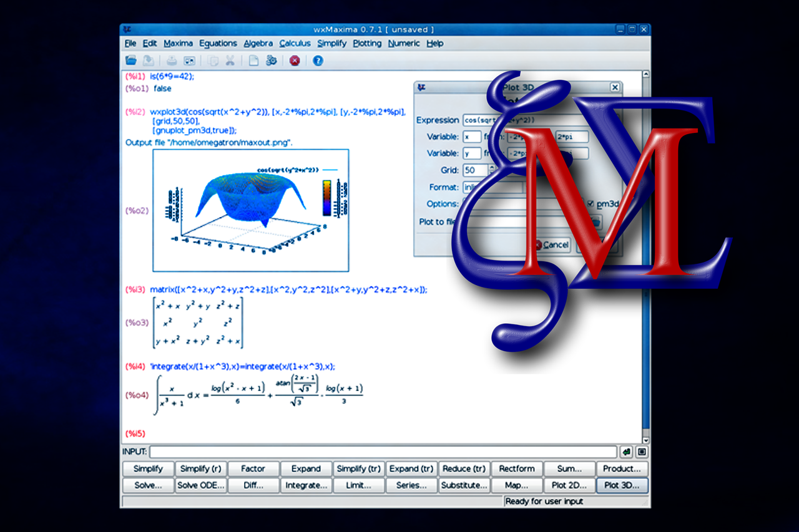Click the Save session toolbar icon
The width and height of the screenshot is (799, 532).
[x=149, y=60]
